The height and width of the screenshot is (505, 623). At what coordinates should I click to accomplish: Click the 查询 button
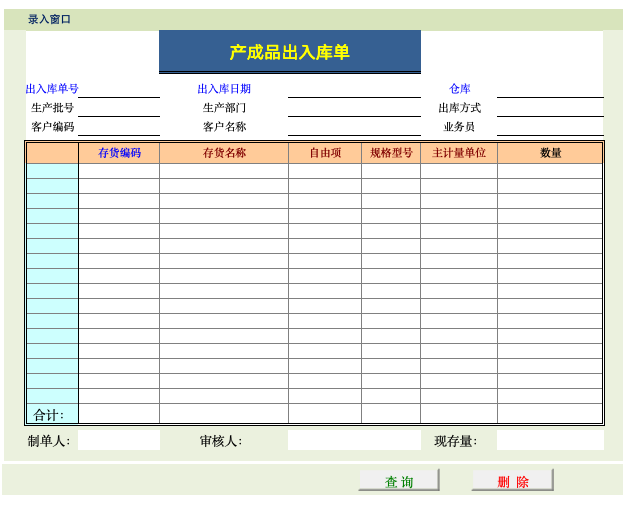399,480
